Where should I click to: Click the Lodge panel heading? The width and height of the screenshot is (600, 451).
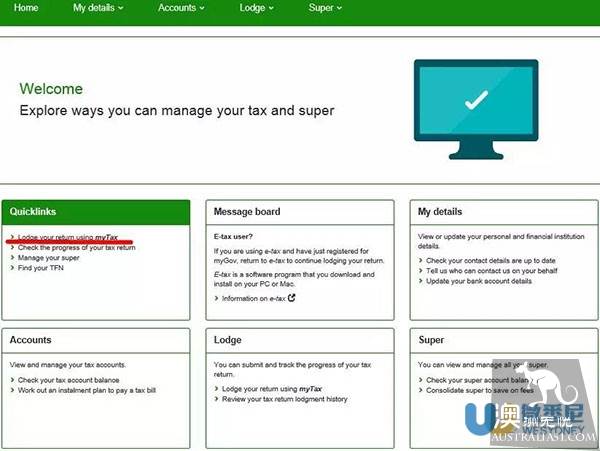pyautogui.click(x=227, y=340)
